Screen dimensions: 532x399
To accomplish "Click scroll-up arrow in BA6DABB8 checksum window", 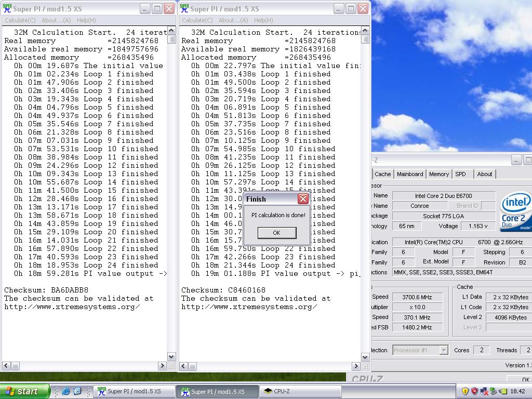I will point(171,31).
